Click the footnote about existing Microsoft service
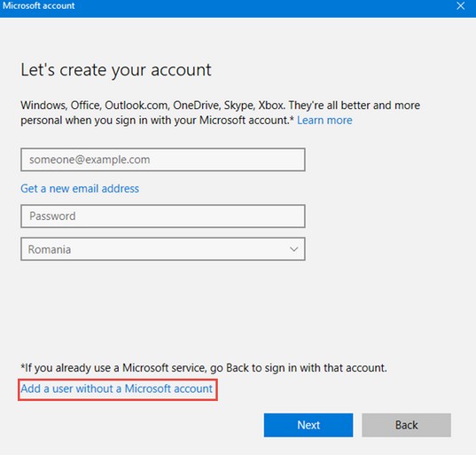The image size is (476, 455). [204, 368]
